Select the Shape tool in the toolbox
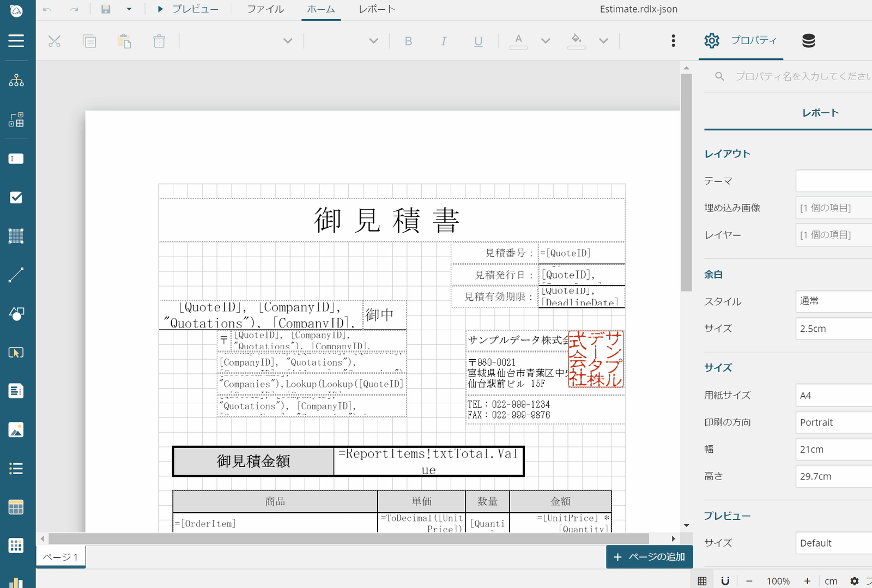Image resolution: width=872 pixels, height=588 pixels. click(16, 314)
